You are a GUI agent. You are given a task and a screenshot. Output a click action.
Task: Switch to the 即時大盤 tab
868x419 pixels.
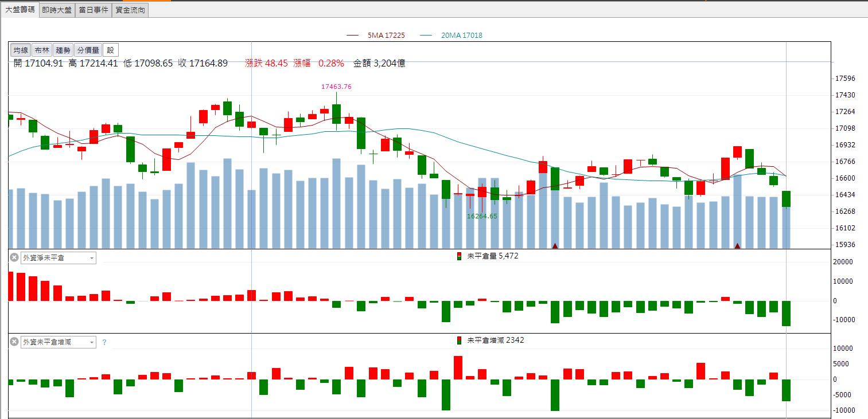click(57, 10)
